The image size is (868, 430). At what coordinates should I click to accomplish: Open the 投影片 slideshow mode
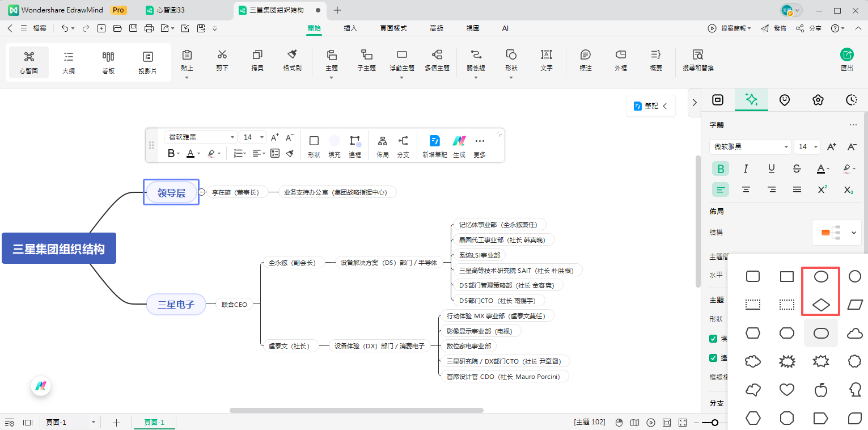tap(147, 61)
